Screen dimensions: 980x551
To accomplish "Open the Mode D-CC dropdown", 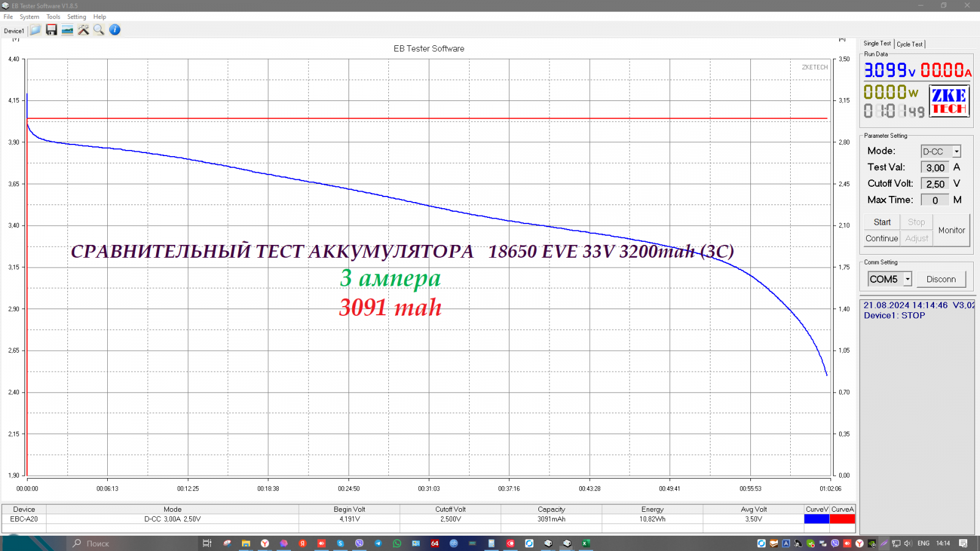I will click(x=956, y=151).
